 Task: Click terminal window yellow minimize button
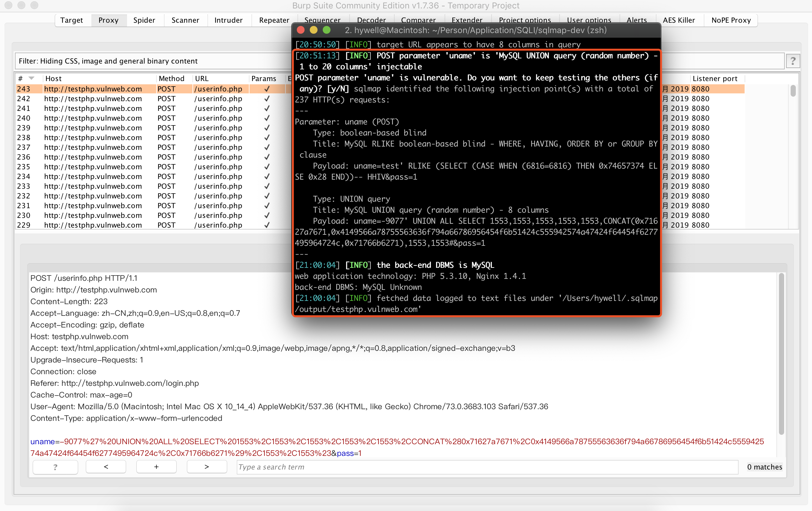(x=313, y=30)
